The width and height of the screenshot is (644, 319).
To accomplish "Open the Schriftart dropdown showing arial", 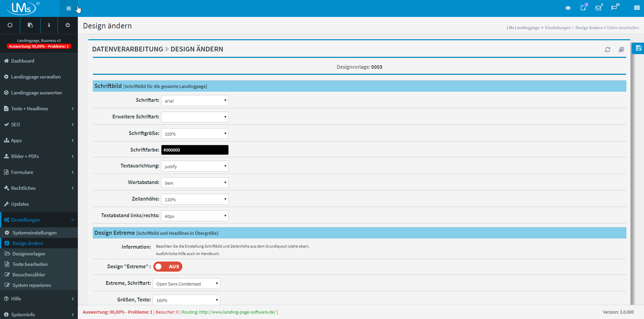I will (195, 100).
